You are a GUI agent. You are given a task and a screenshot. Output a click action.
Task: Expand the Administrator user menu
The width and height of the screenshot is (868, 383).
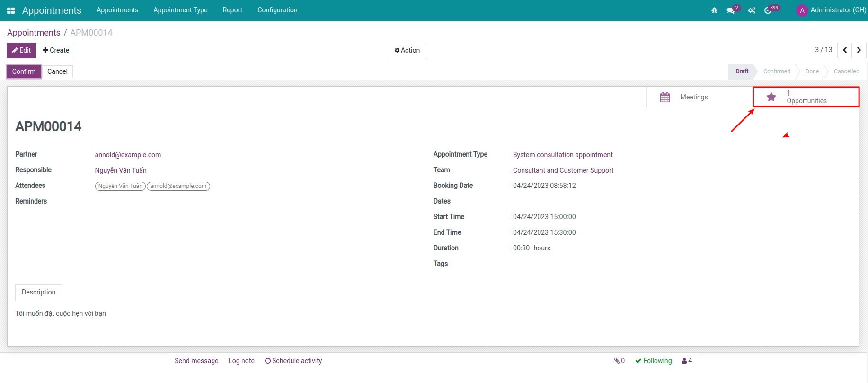(832, 10)
